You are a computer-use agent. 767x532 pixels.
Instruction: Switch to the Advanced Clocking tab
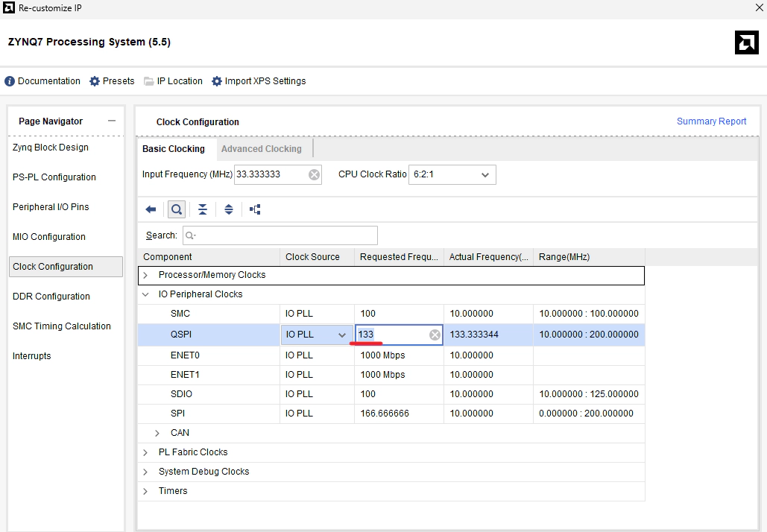262,149
